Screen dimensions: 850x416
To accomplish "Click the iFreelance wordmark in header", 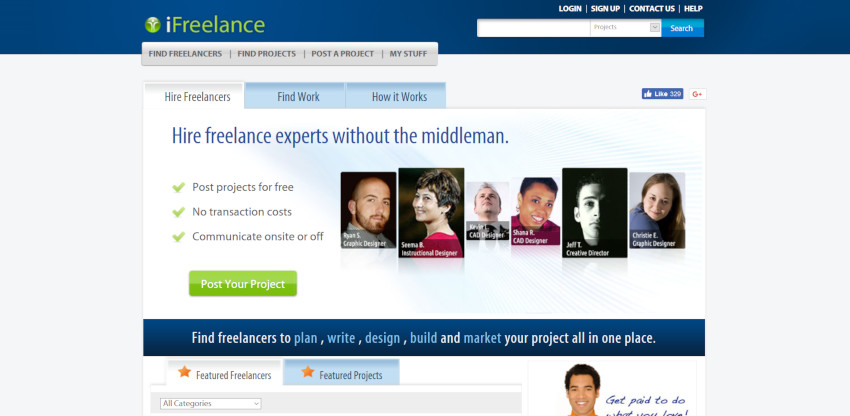I will click(215, 25).
